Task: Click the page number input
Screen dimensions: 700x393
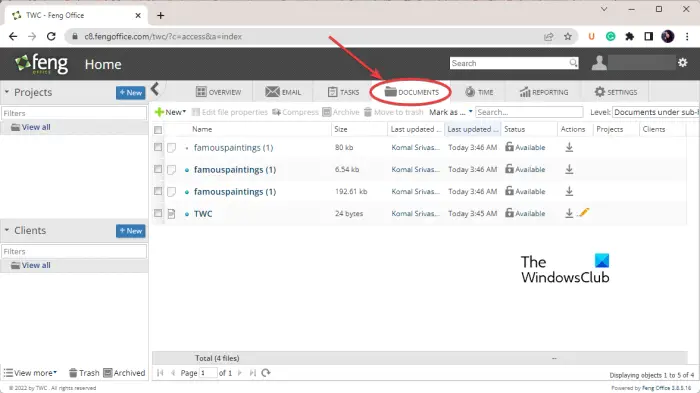Action: (208, 372)
